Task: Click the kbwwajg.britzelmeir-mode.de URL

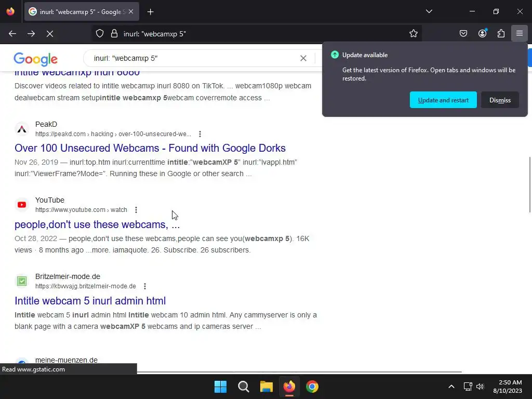Action: pos(86,286)
